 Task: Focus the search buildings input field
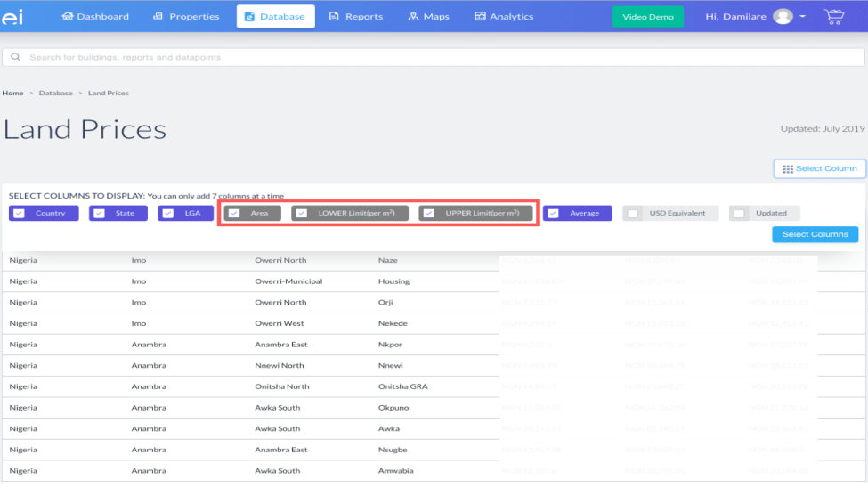tap(434, 57)
